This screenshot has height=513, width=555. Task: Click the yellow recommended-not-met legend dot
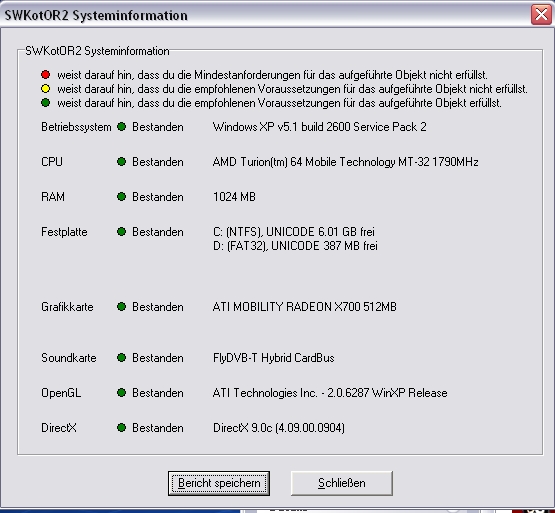coord(45,89)
